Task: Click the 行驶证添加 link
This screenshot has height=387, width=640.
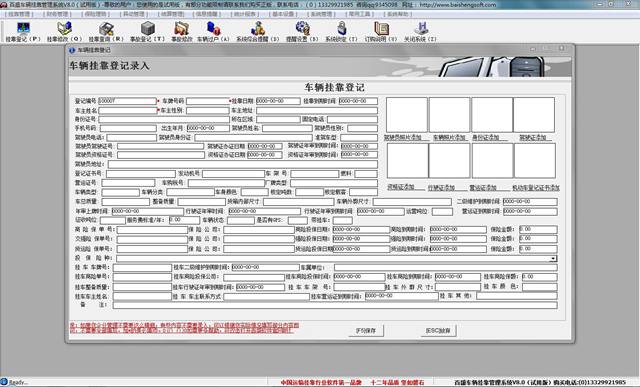Action: coord(441,188)
